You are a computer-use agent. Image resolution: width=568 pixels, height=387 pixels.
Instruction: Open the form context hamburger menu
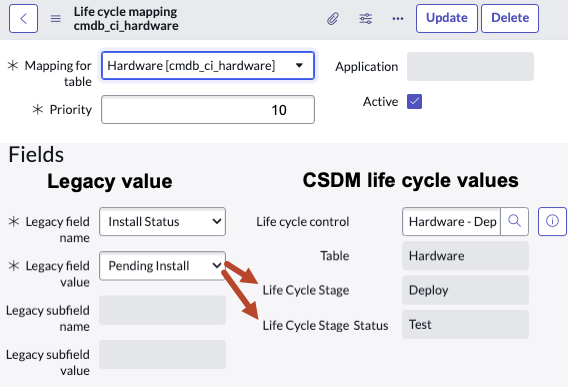tap(55, 18)
